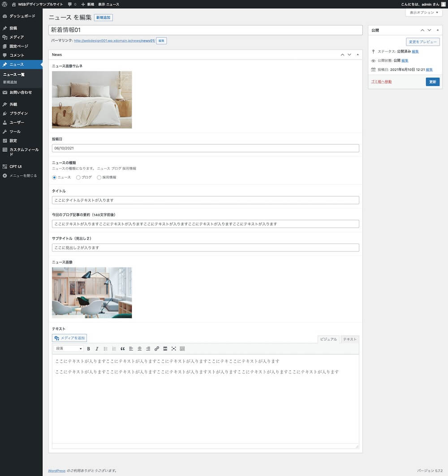The height and width of the screenshot is (476, 448).
Task: Toggle bold formatting in the editor toolbar
Action: point(88,349)
